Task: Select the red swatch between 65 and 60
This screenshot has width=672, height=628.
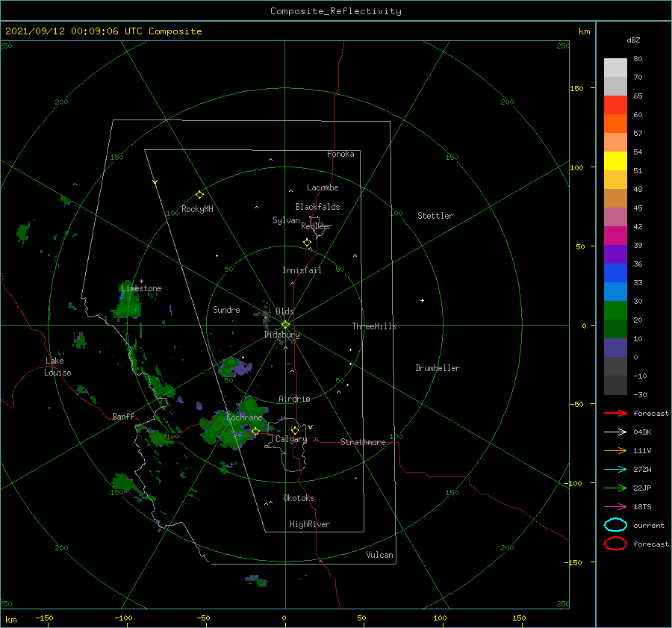Action: click(615, 105)
